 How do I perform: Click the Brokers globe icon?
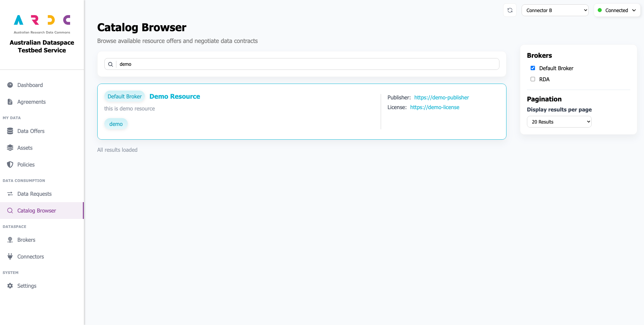point(10,240)
